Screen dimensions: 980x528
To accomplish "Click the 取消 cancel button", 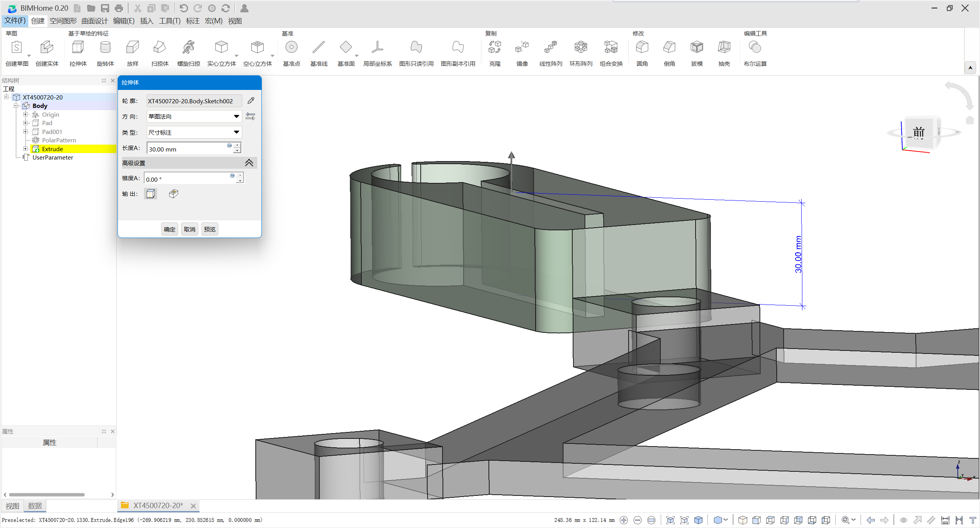I will tap(189, 229).
